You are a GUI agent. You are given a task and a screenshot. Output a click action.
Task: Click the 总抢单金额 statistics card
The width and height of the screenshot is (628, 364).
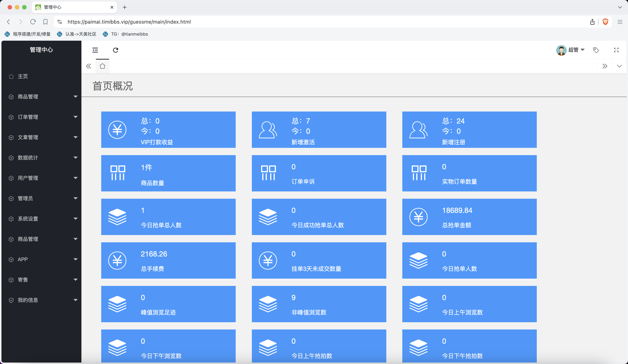(x=469, y=217)
